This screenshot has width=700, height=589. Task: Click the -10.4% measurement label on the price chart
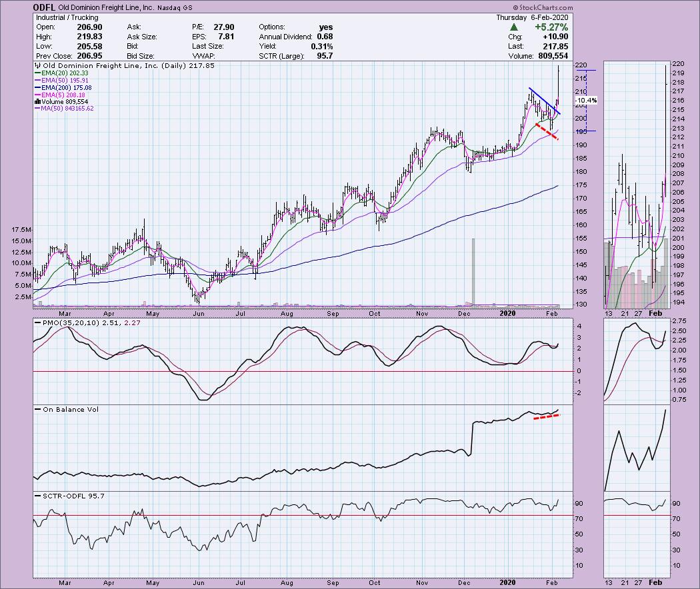586,101
